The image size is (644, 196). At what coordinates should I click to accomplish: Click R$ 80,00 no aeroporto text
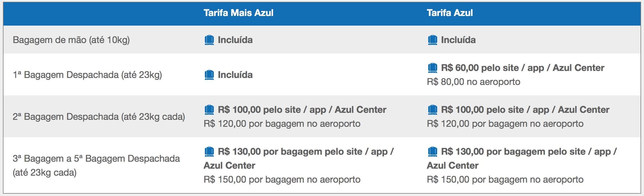pyautogui.click(x=473, y=82)
